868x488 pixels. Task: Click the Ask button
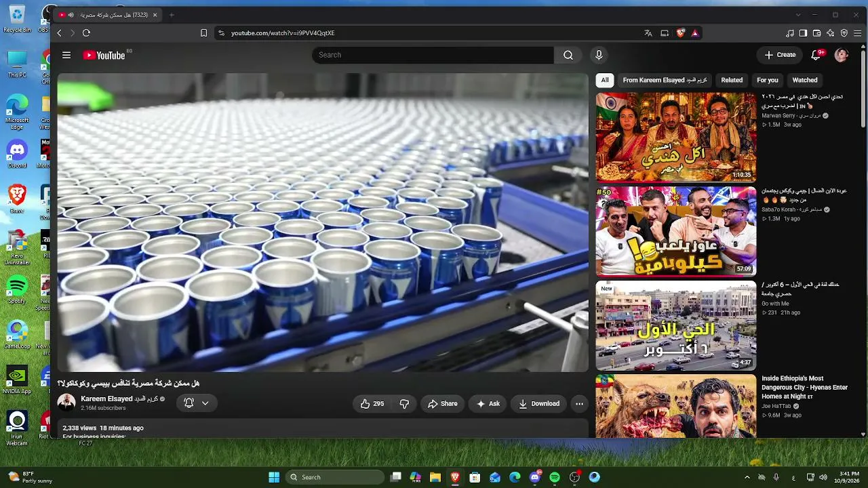click(x=488, y=403)
